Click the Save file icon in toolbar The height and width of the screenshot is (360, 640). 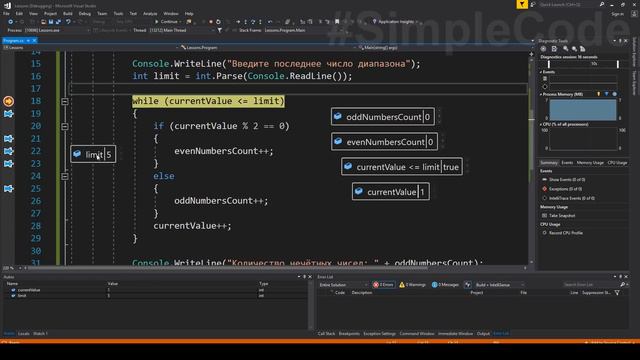coord(51,22)
